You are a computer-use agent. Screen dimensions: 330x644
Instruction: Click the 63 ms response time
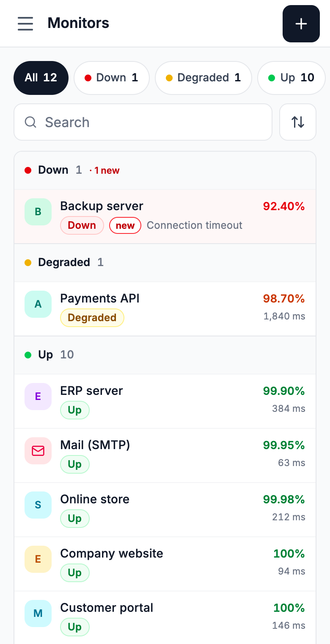(291, 463)
